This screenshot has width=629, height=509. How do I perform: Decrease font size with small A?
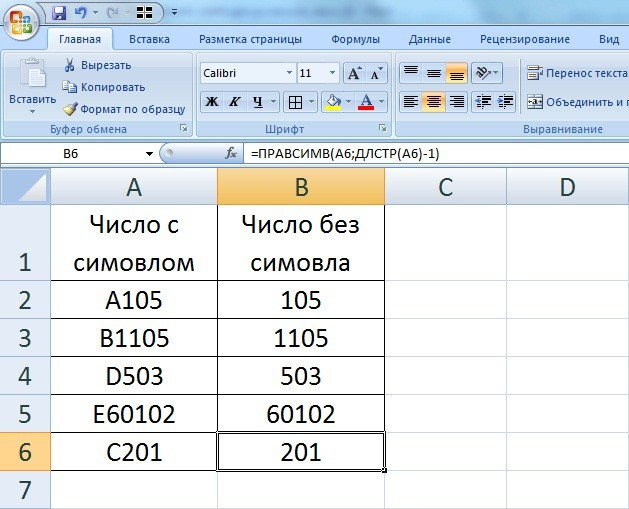click(376, 73)
